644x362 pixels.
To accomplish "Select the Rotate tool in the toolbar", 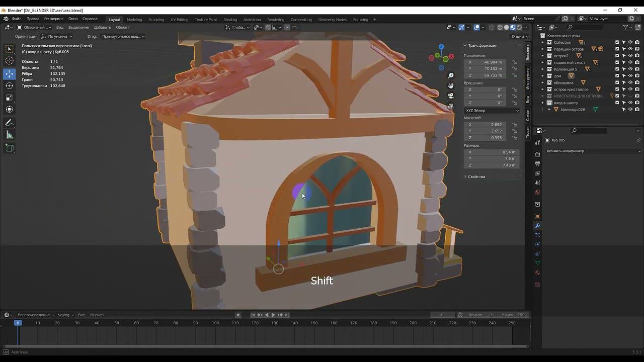I will 10,85.
